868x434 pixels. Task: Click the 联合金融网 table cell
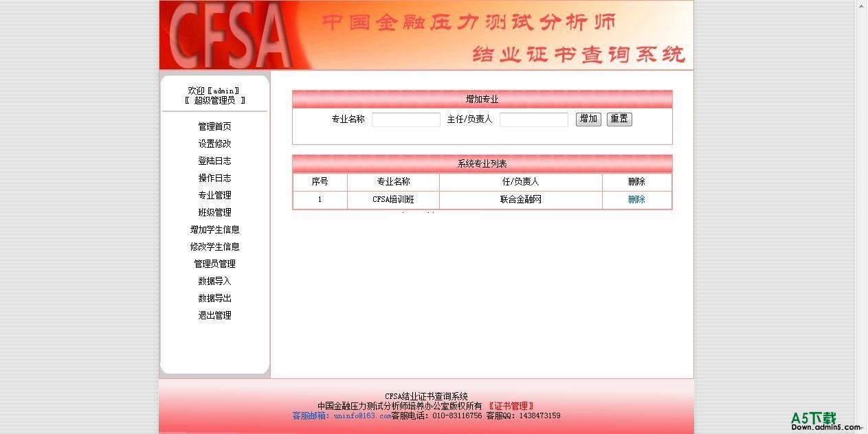click(x=521, y=199)
